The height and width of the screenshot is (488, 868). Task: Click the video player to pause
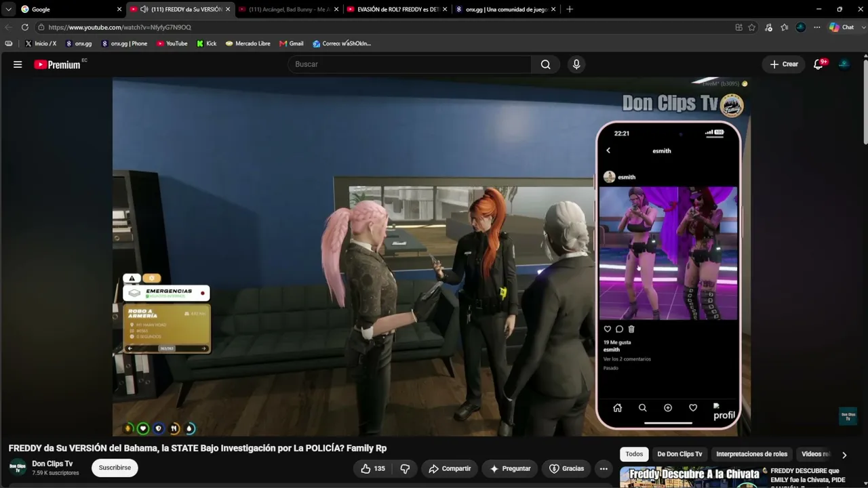coord(431,256)
